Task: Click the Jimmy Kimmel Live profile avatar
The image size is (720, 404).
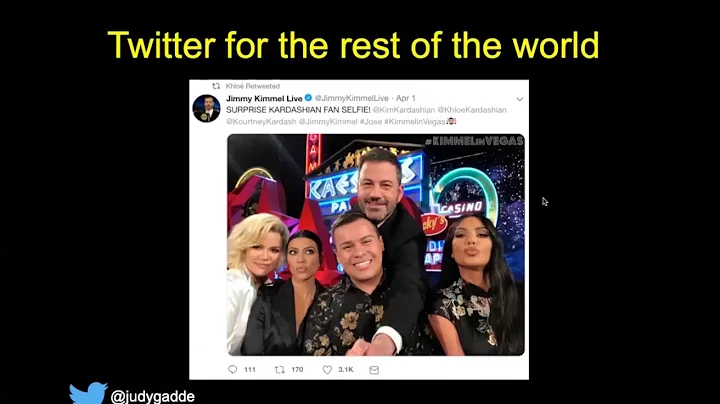Action: [206, 109]
